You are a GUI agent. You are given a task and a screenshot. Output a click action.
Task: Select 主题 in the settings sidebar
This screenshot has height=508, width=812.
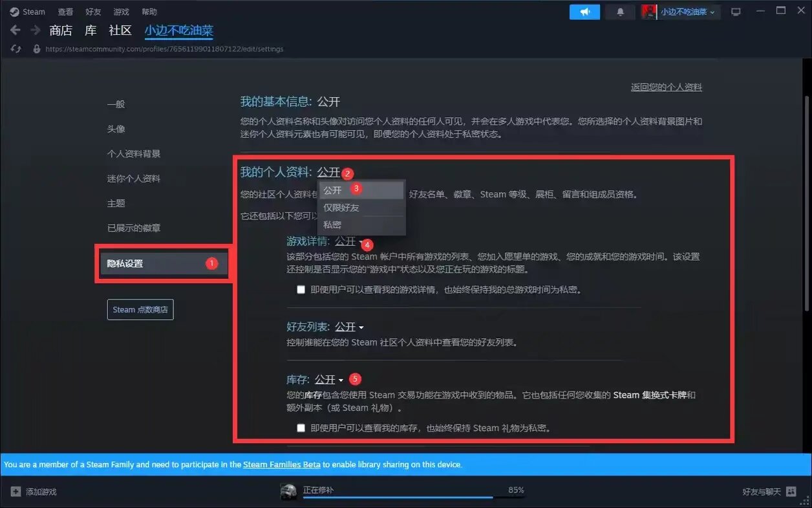[116, 203]
